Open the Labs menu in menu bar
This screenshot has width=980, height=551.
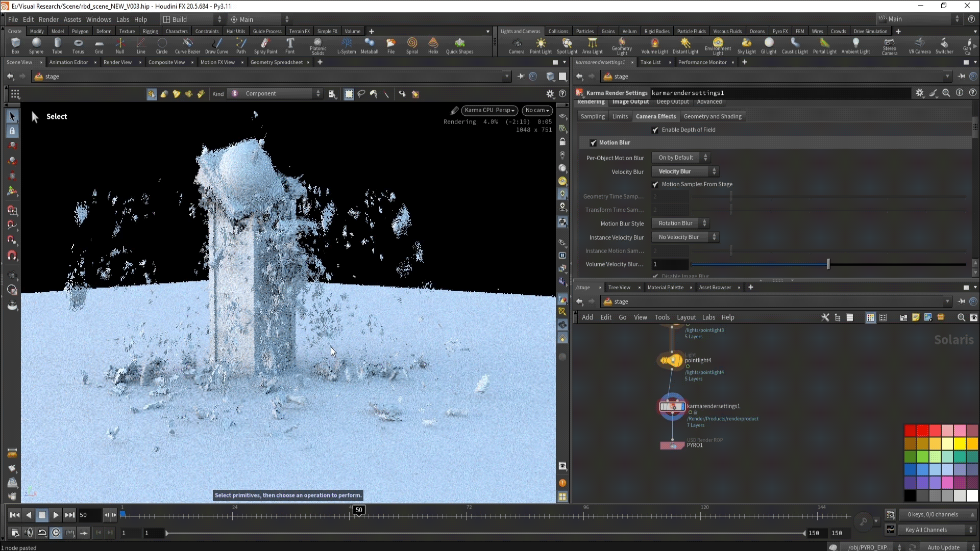(x=122, y=19)
